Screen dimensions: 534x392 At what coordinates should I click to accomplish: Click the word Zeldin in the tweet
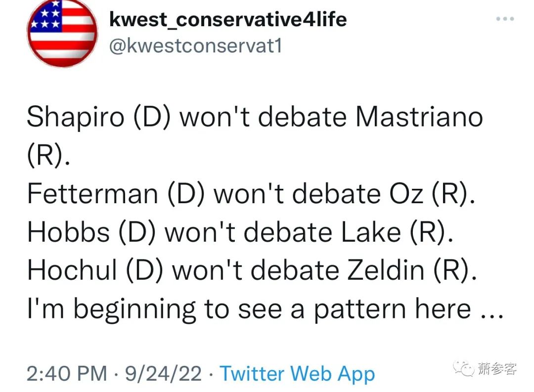tap(386, 270)
